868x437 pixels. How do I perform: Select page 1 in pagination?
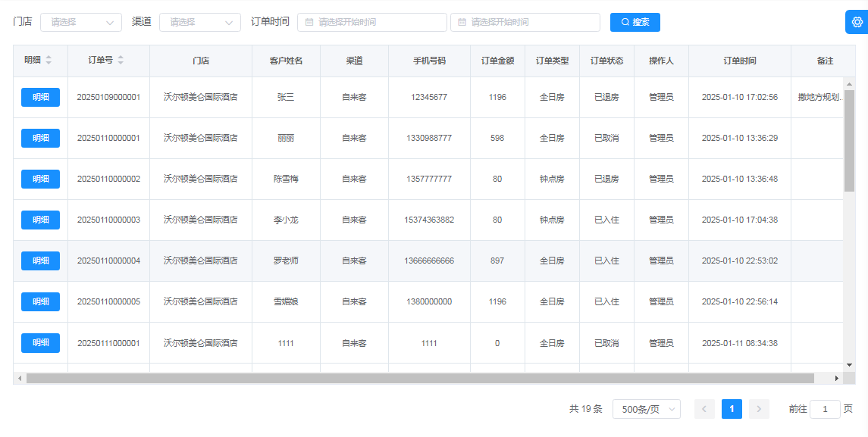coord(732,409)
